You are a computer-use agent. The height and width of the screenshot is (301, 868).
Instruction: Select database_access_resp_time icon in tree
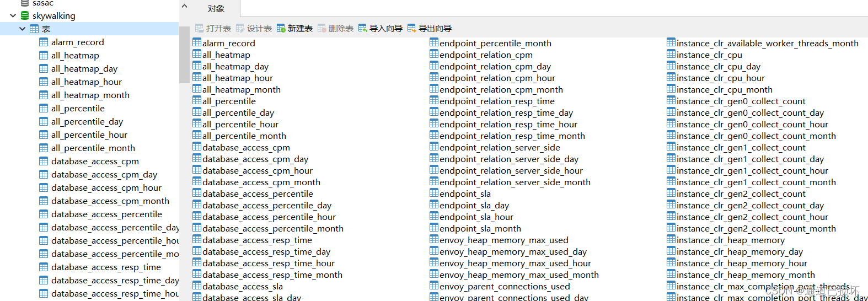coord(44,267)
